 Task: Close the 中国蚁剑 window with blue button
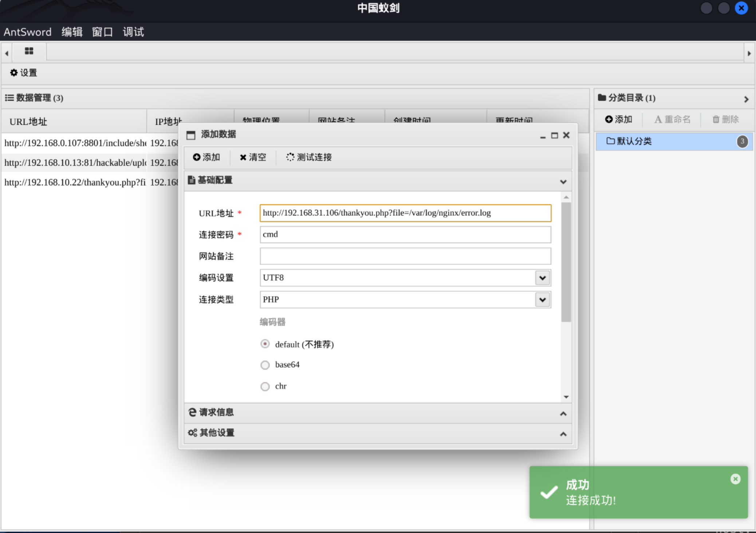click(x=741, y=8)
